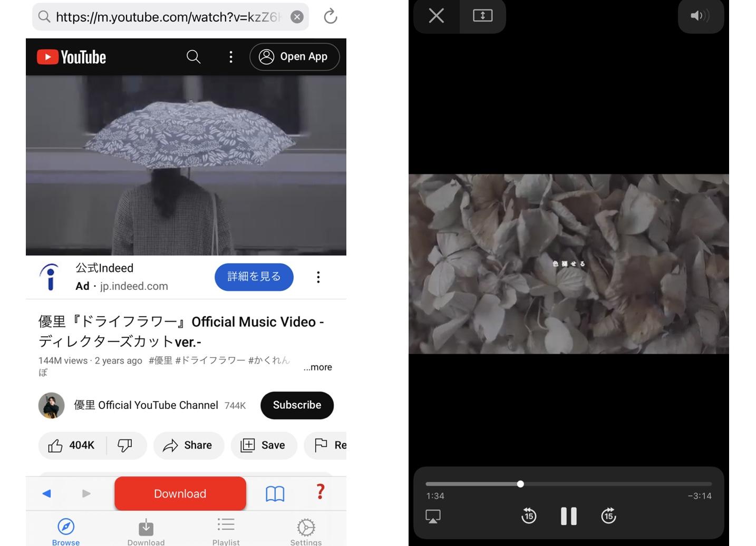The height and width of the screenshot is (546, 756).
Task: Clear the URL with the X icon
Action: [297, 17]
